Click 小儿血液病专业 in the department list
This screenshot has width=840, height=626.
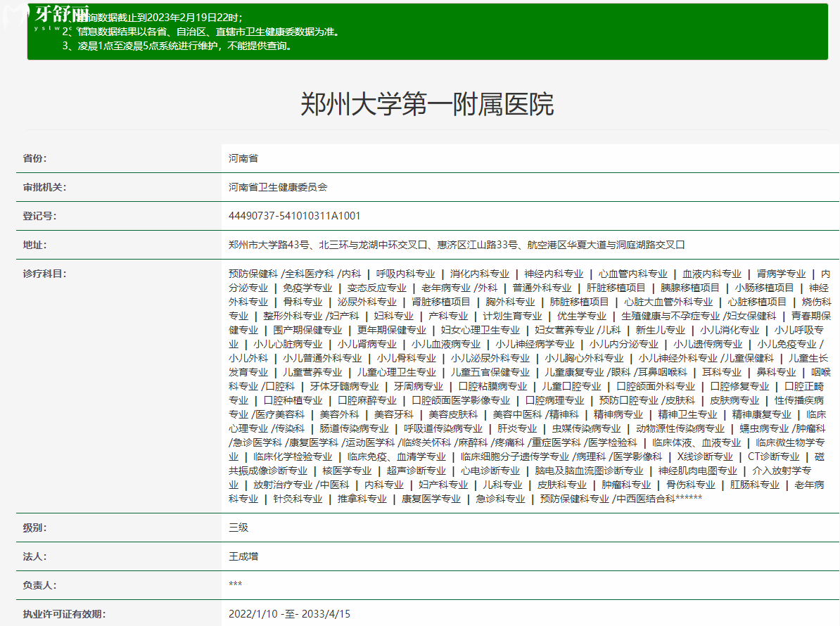(x=446, y=345)
